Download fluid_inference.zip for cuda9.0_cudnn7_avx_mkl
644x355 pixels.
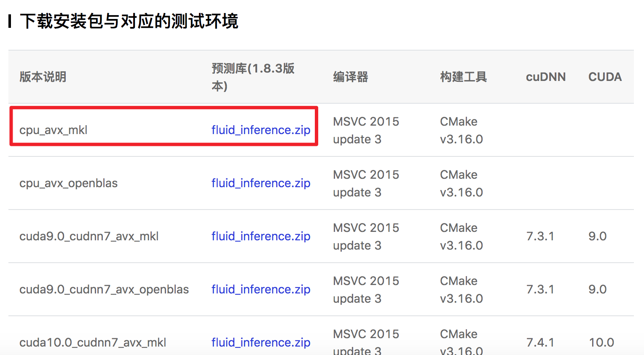click(260, 236)
